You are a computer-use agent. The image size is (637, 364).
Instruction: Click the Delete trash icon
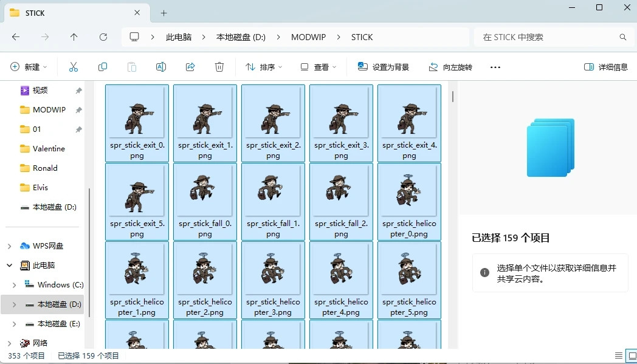219,67
